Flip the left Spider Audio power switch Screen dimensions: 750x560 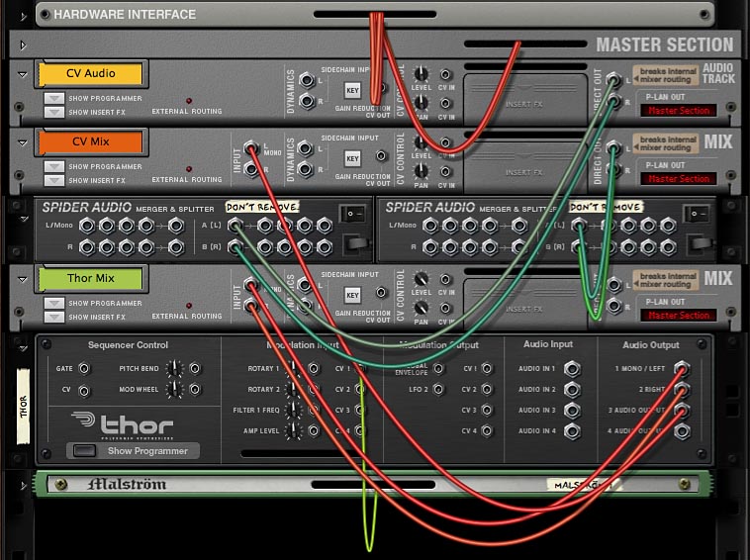point(352,214)
